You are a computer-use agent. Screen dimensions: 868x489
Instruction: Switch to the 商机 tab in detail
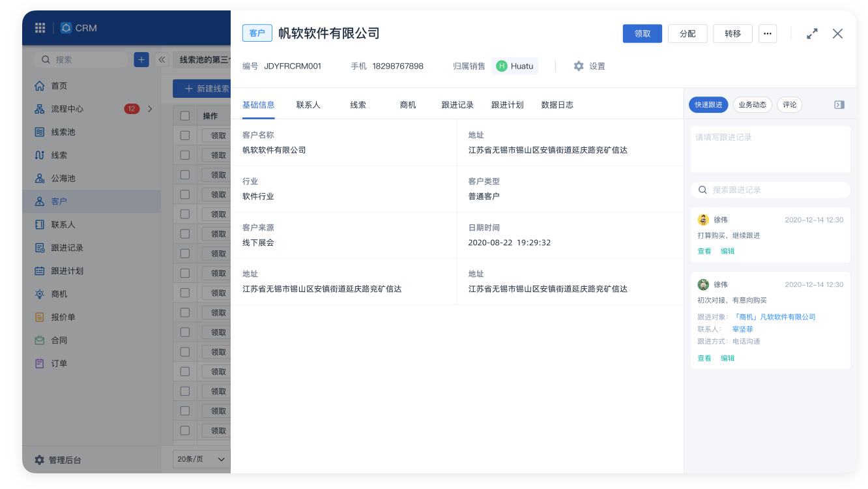[408, 105]
